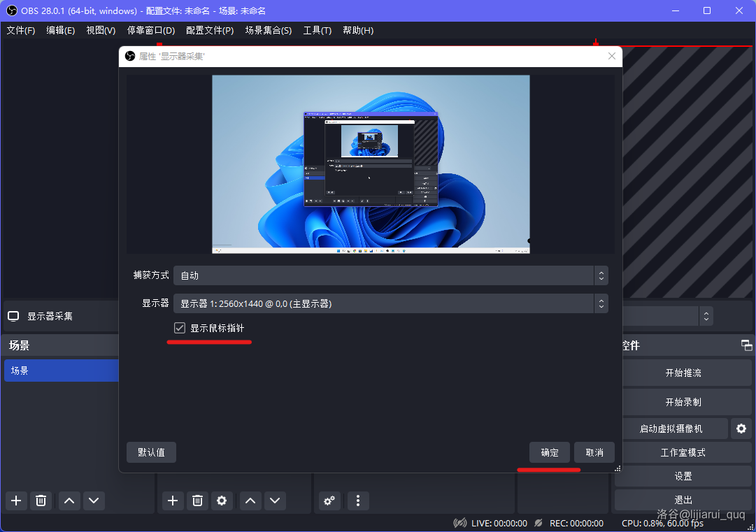Open virtual camera settings with the gear icon
The width and height of the screenshot is (756, 532).
pyautogui.click(x=741, y=429)
